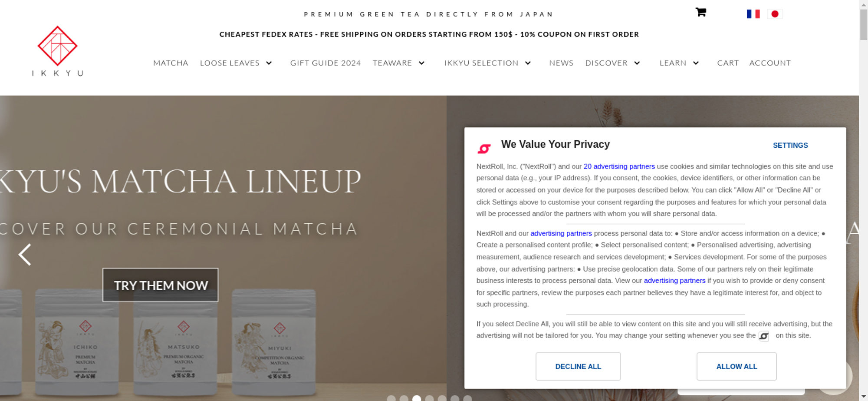Open Gift Guide 2024 menu item
The image size is (868, 401).
[x=325, y=63]
